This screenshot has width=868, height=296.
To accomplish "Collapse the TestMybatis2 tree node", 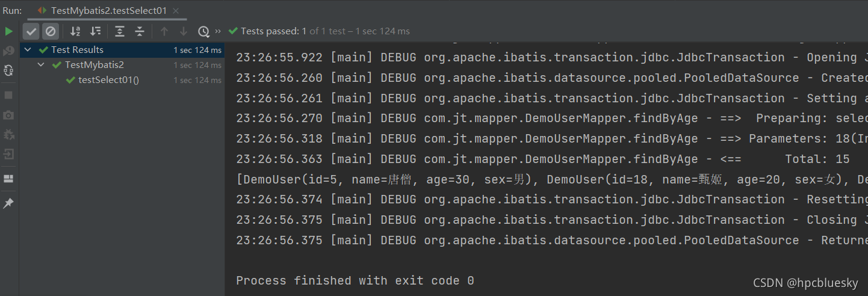I will coord(41,65).
